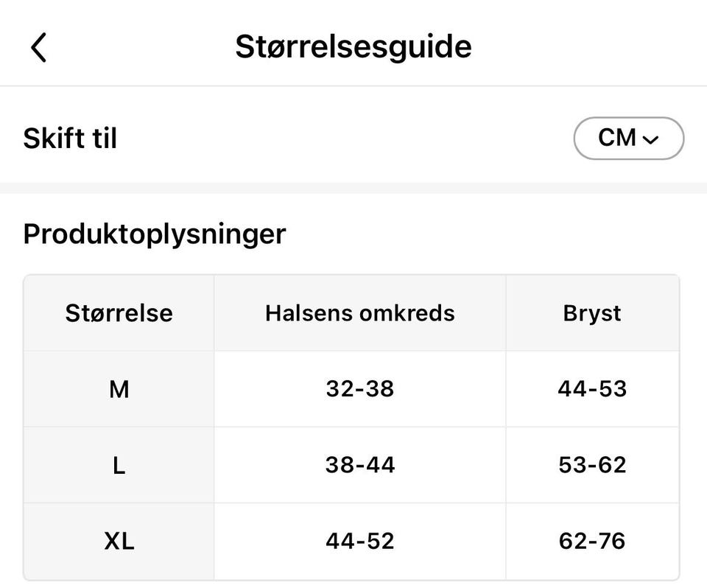Select the Bryst column header
This screenshot has height=588, width=707.
click(592, 313)
